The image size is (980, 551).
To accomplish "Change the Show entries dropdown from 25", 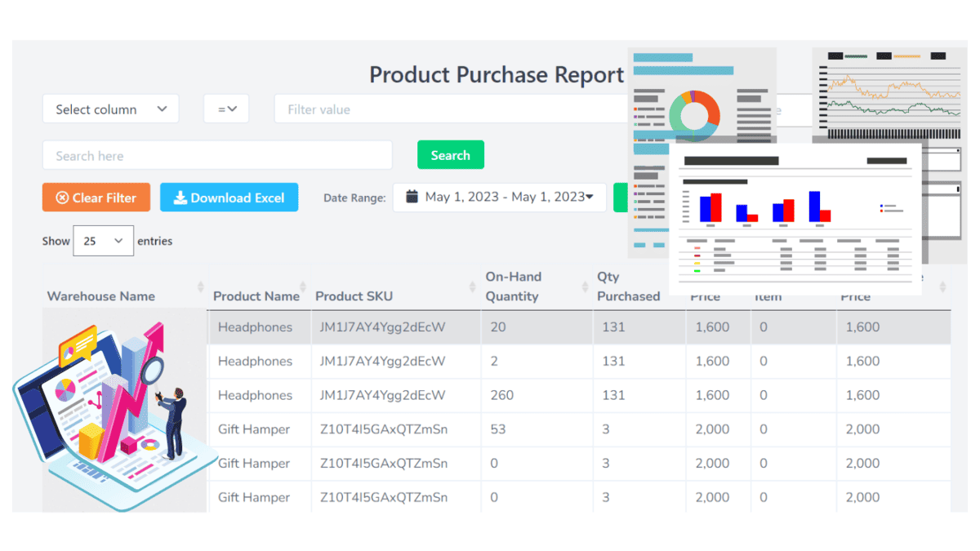I will (103, 240).
